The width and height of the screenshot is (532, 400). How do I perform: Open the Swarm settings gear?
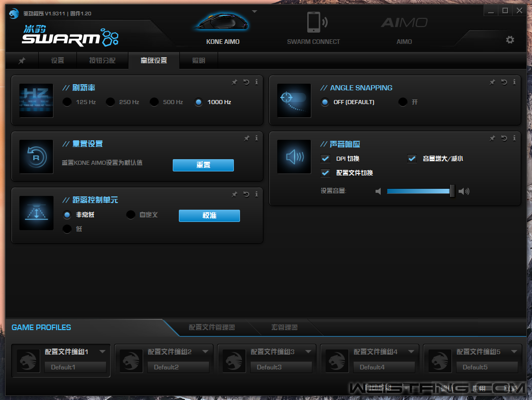[x=510, y=40]
